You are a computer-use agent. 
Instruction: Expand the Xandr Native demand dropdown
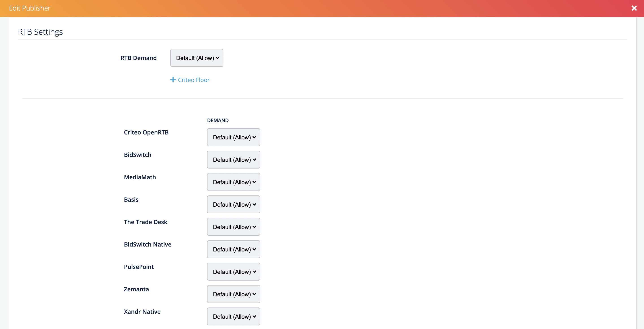click(233, 316)
